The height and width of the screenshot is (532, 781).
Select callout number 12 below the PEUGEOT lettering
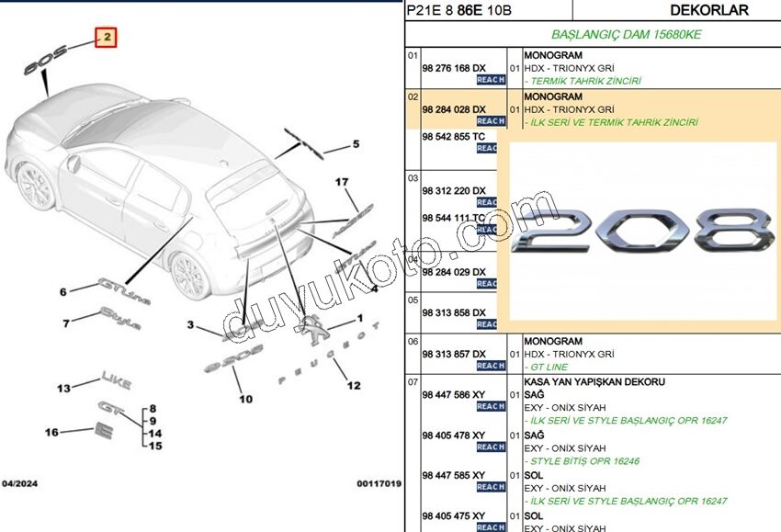pyautogui.click(x=354, y=386)
